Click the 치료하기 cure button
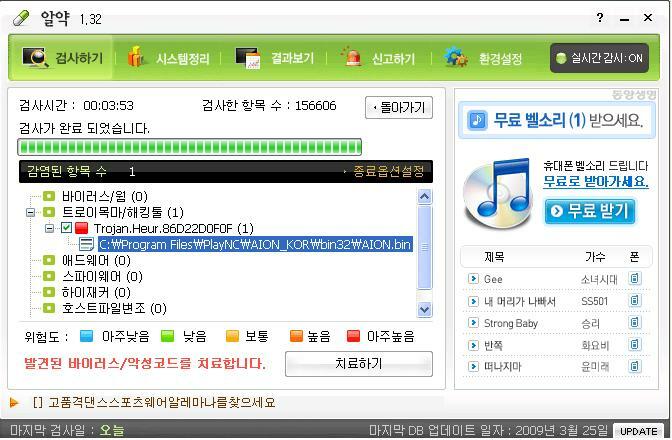 click(x=359, y=364)
